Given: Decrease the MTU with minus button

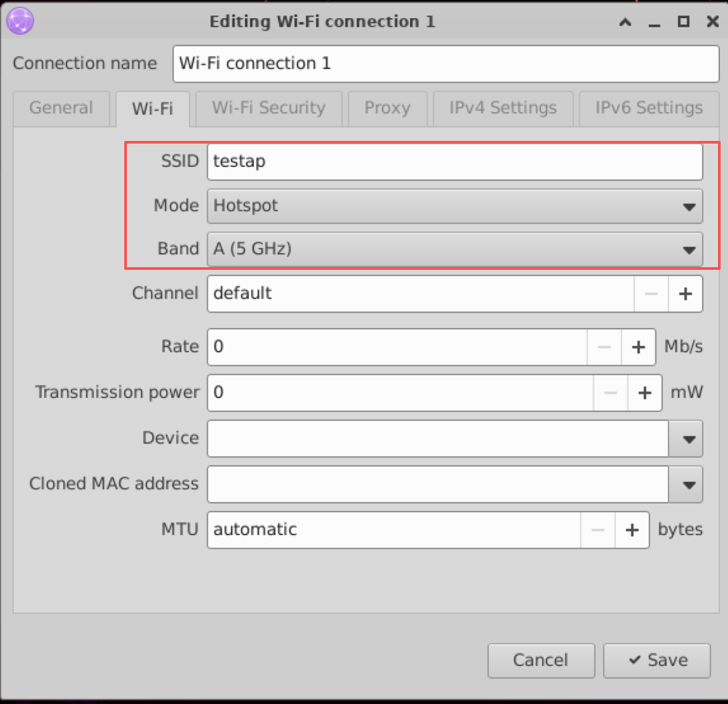Looking at the screenshot, I should pos(598,530).
